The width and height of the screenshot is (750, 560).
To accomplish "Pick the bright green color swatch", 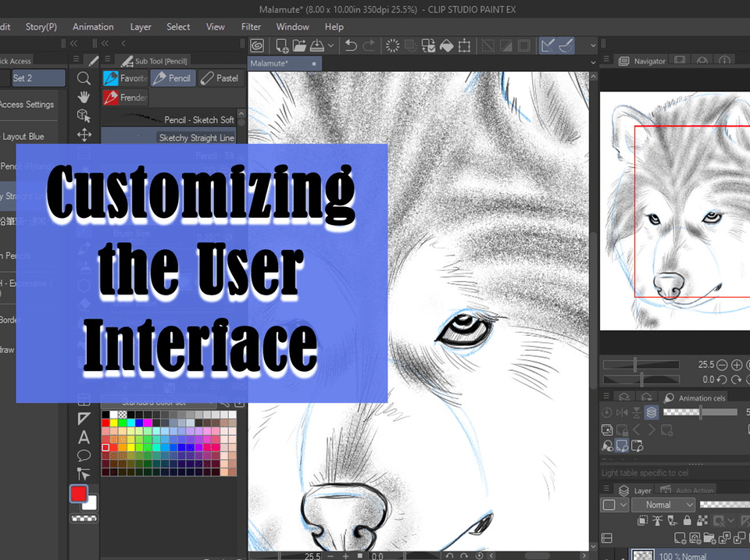I will pyautogui.click(x=123, y=423).
